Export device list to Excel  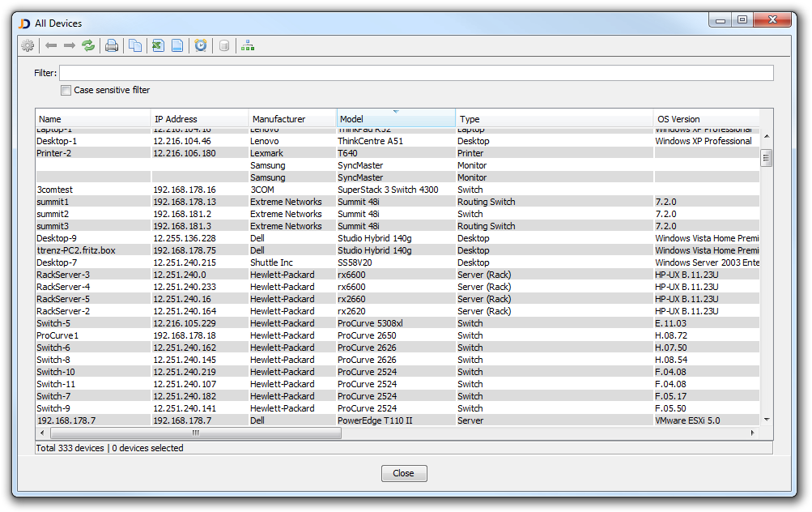click(158, 46)
